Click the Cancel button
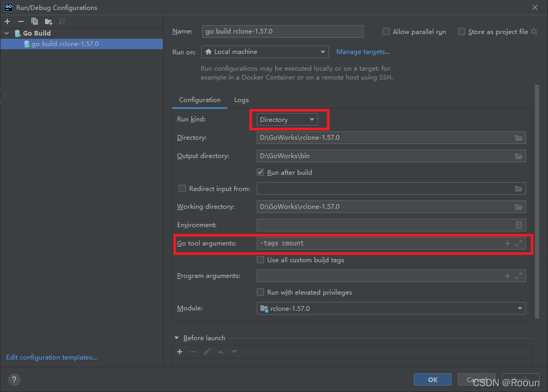 tap(476, 379)
